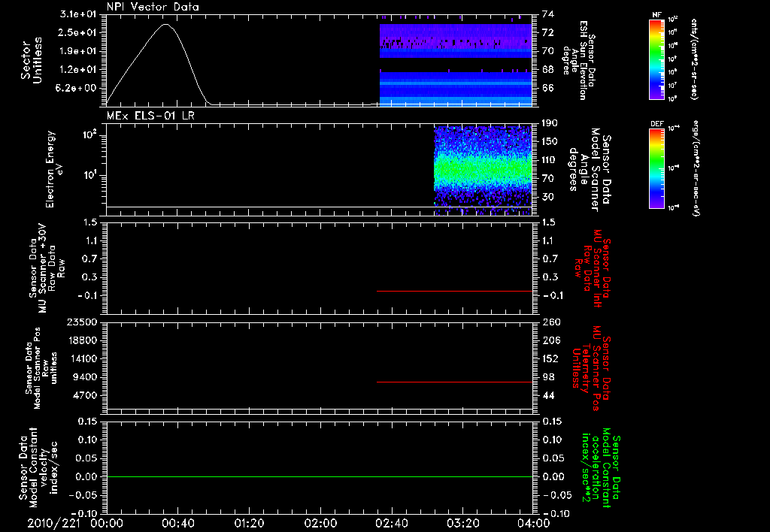The width and height of the screenshot is (770, 532).
Task: Click the '190' Scanner Angle axis value
Action: 550,122
